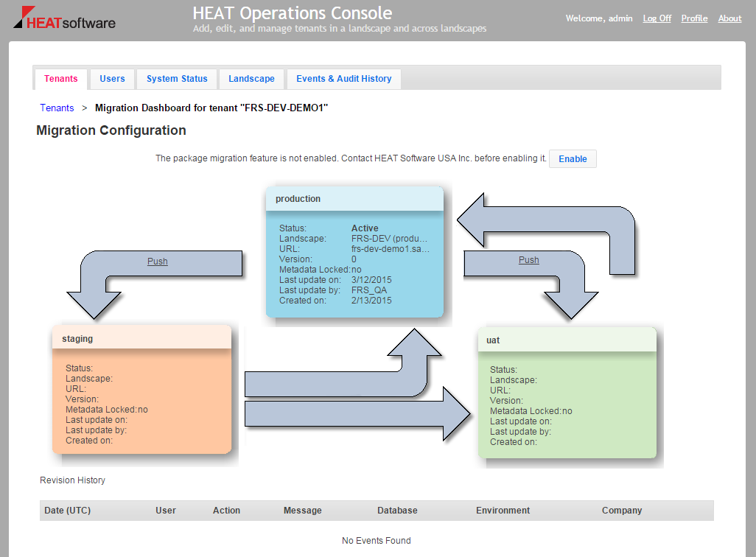Enable the package migration feature

tap(573, 158)
